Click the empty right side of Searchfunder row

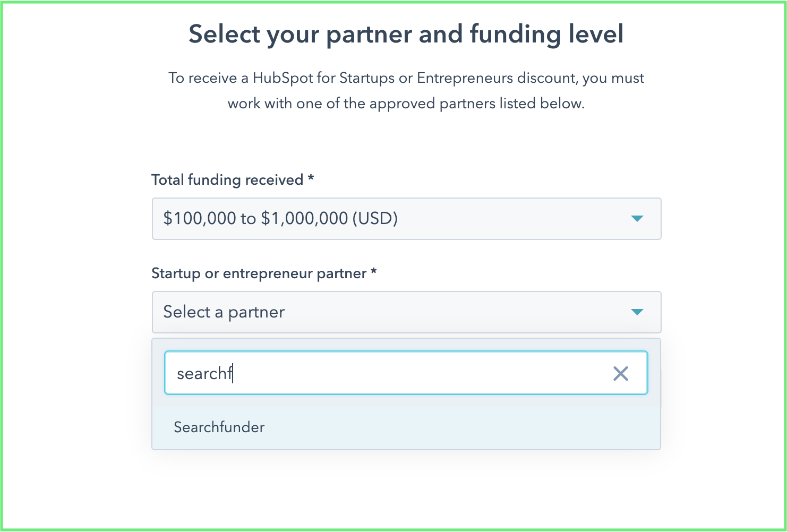point(504,427)
